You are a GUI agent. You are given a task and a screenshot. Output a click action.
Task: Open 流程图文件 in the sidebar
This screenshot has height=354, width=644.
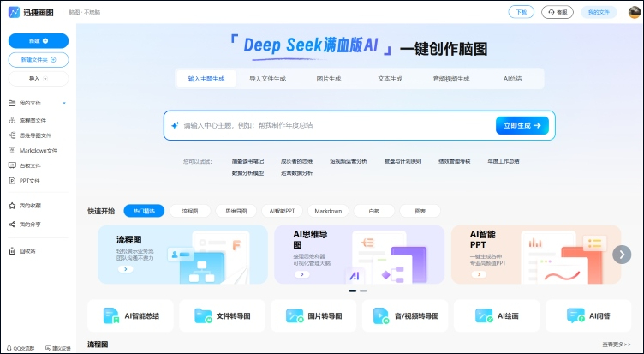(33, 121)
